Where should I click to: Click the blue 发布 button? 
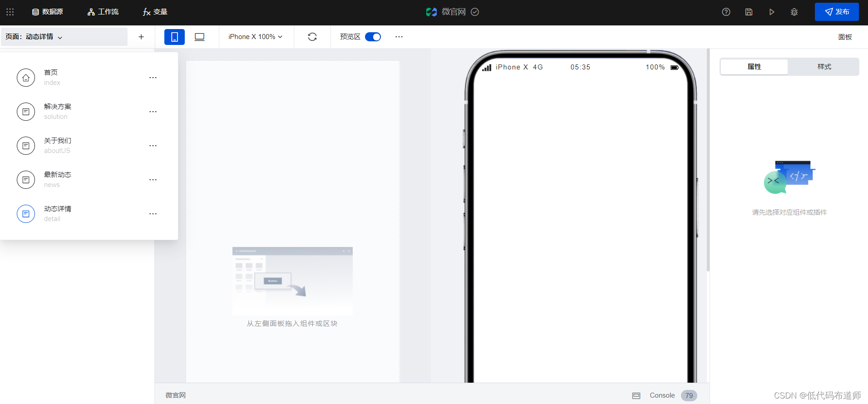click(837, 12)
